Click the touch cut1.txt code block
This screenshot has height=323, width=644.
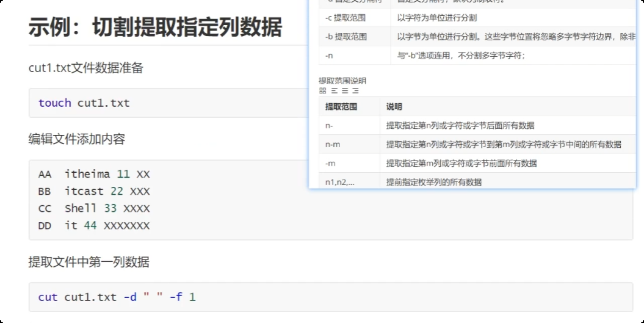(x=168, y=103)
